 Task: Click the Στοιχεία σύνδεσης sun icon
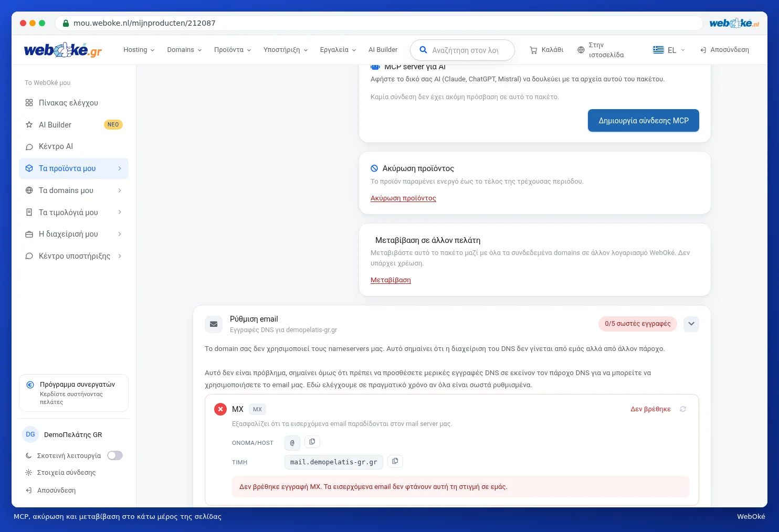click(29, 473)
